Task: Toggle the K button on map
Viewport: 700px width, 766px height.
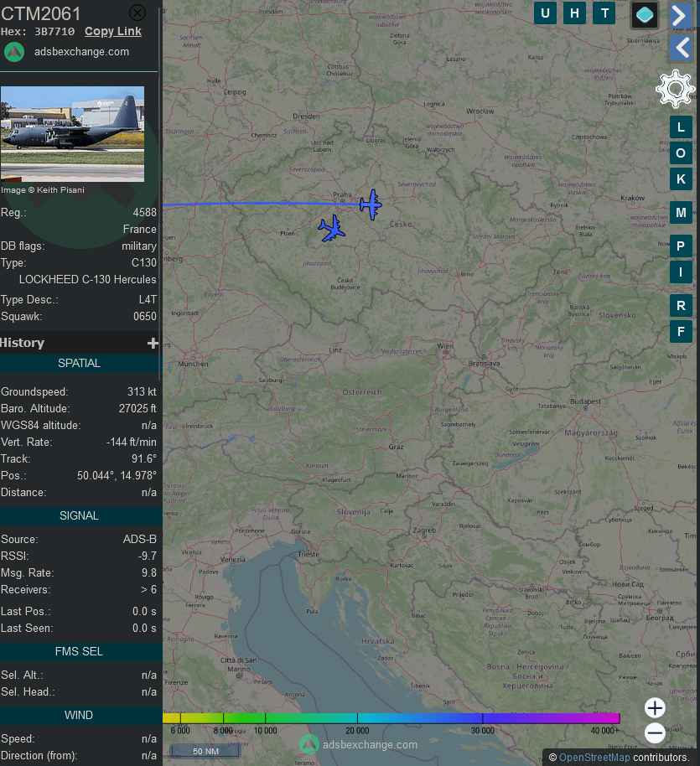Action: pyautogui.click(x=681, y=179)
